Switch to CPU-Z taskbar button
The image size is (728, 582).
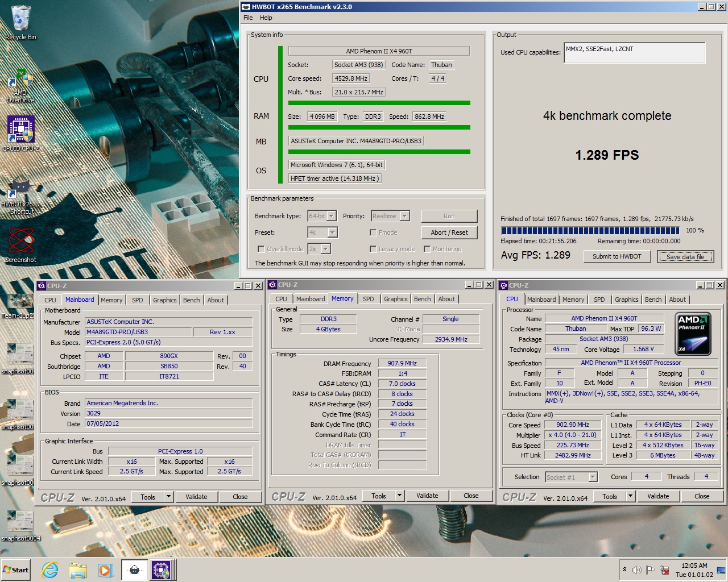click(x=160, y=569)
